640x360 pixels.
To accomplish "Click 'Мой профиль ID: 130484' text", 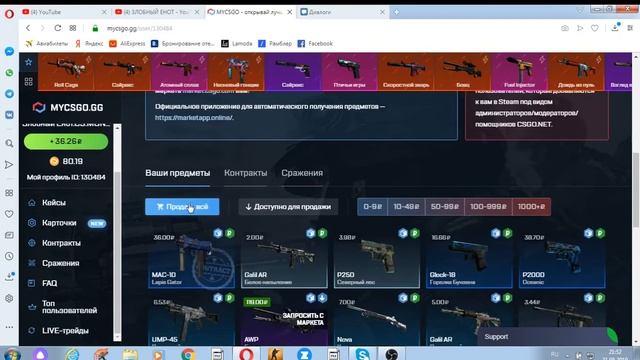I will tap(66, 177).
